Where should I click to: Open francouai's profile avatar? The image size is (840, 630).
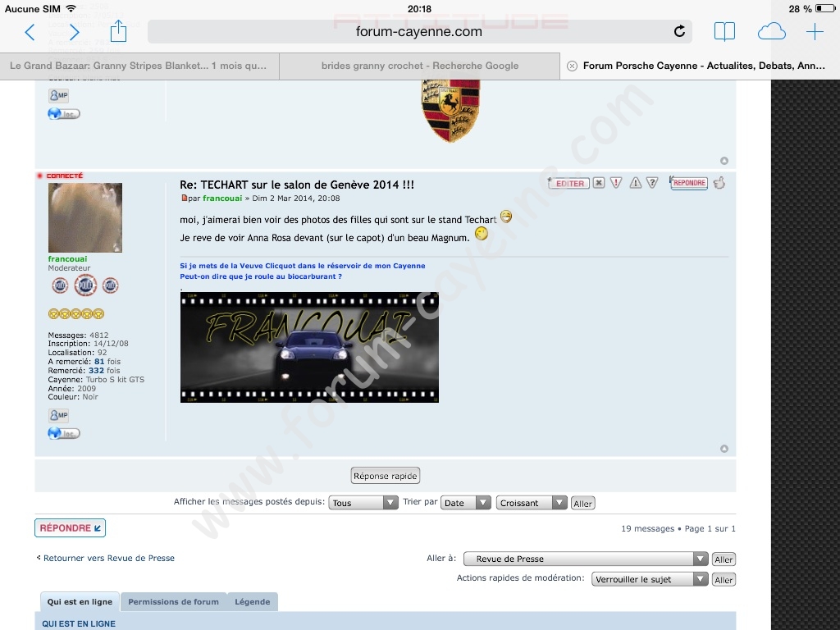click(x=85, y=217)
